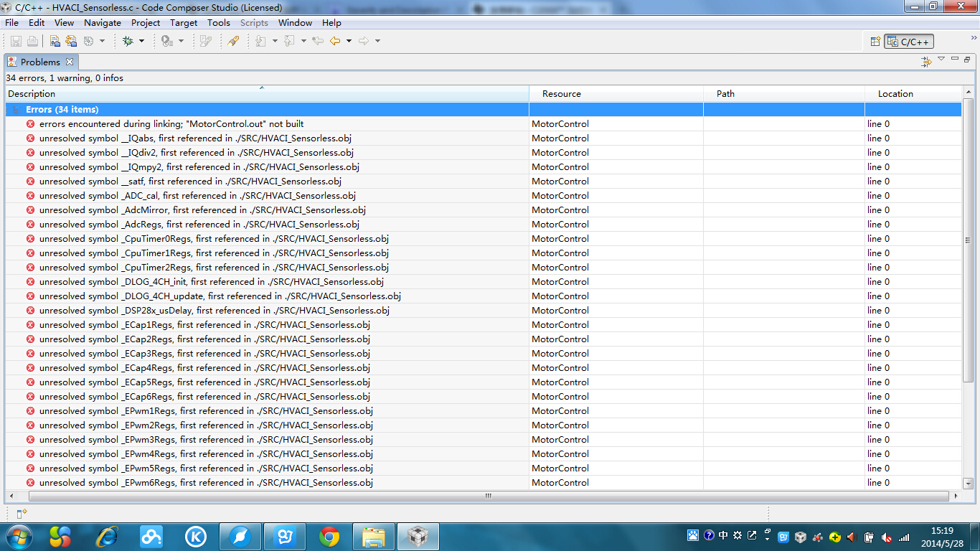Click the volume speaker tray icon
Image resolution: width=980 pixels, height=551 pixels.
pyautogui.click(x=852, y=537)
